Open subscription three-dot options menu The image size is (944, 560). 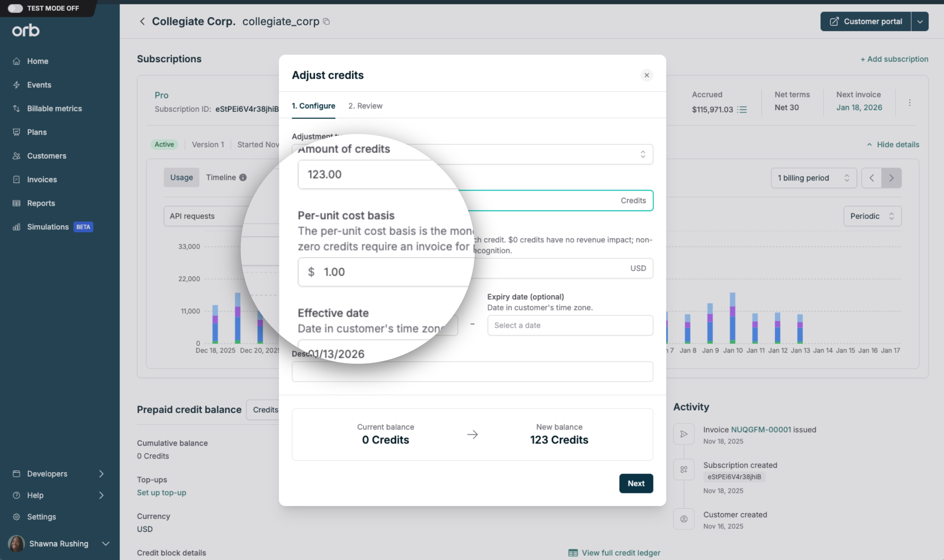tap(910, 103)
